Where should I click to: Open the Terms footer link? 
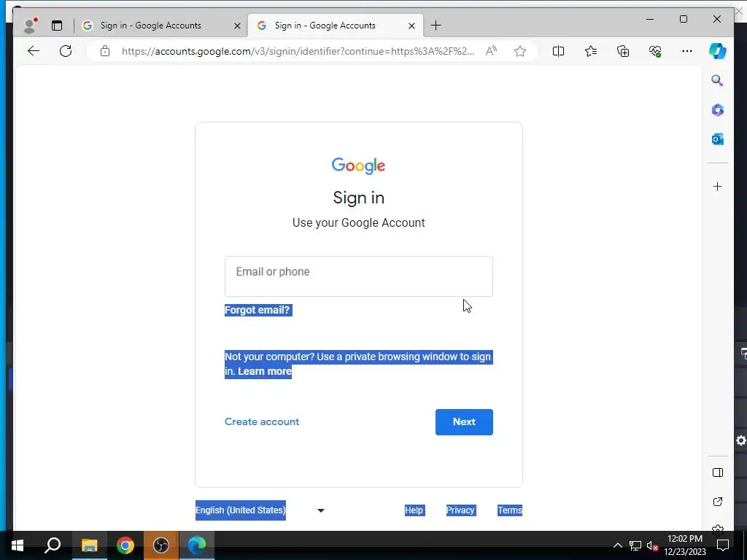click(x=510, y=510)
